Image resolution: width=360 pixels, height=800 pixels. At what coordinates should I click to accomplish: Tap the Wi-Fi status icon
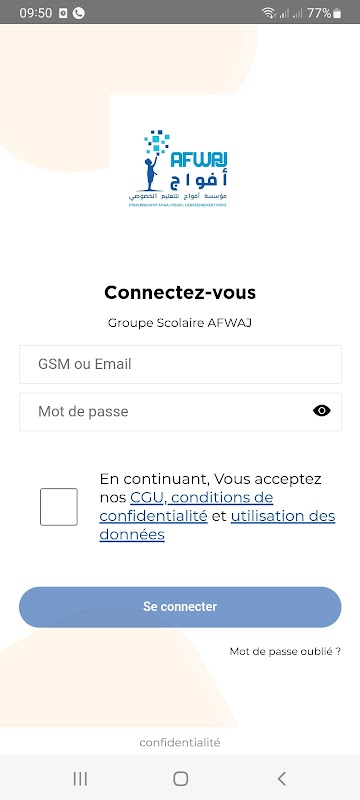pos(268,13)
